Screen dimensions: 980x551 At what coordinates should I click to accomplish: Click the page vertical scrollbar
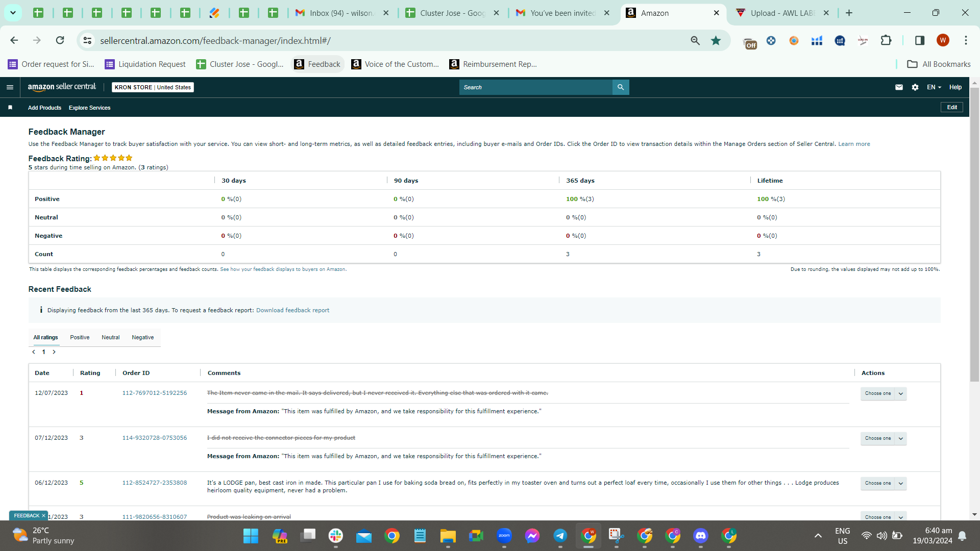tap(974, 235)
